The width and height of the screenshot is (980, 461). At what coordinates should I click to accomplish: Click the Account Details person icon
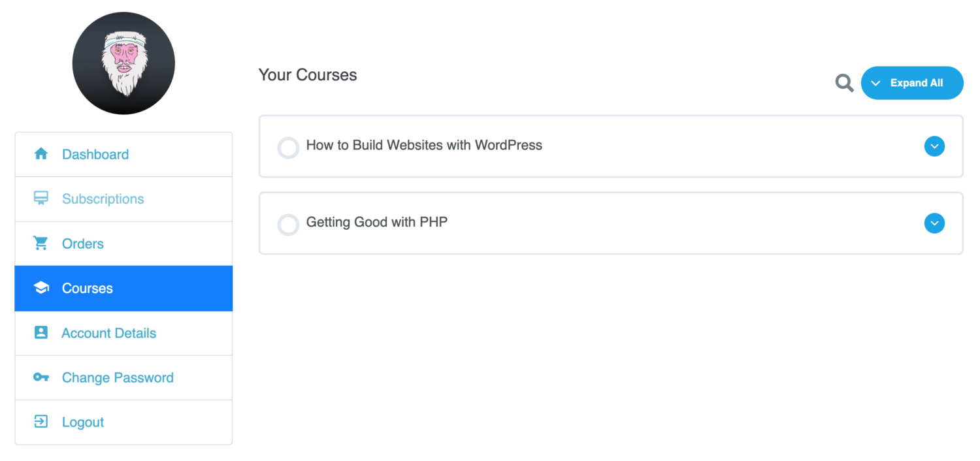click(41, 332)
